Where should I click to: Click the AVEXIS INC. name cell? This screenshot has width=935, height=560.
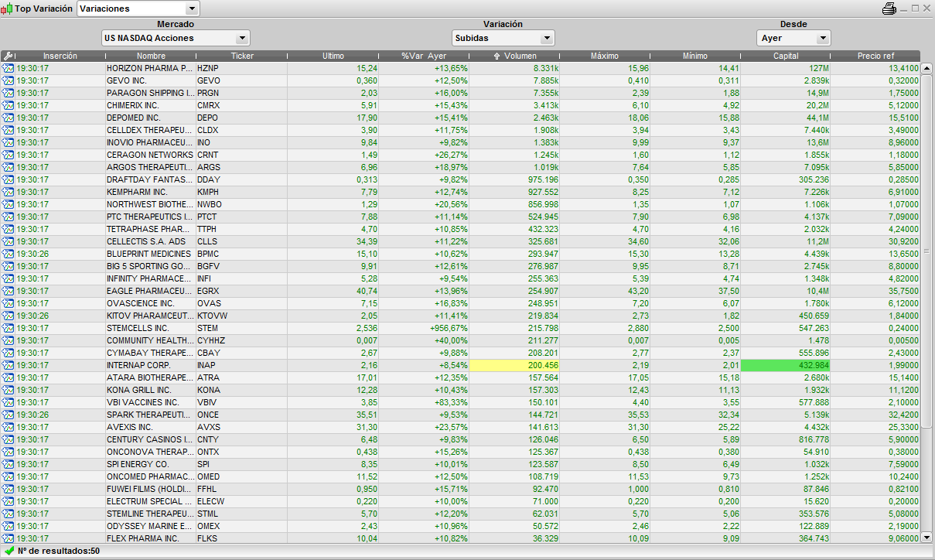[x=151, y=427]
